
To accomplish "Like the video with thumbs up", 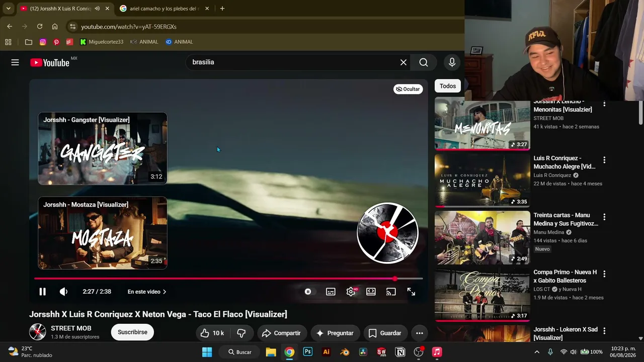I will [x=212, y=333].
